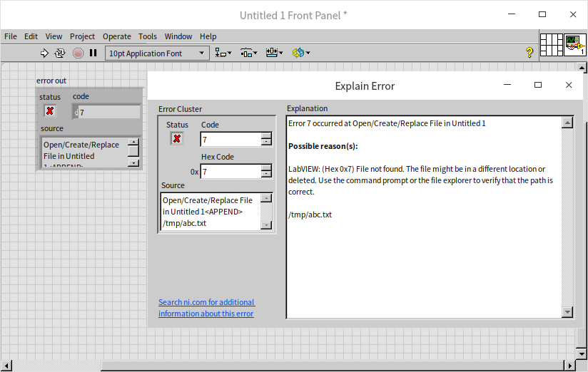Open the Operate menu
Screen dimensions: 588x372
(116, 36)
